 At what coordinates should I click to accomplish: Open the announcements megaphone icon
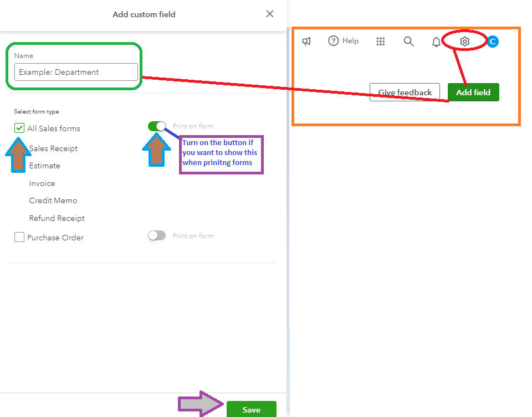pyautogui.click(x=306, y=42)
